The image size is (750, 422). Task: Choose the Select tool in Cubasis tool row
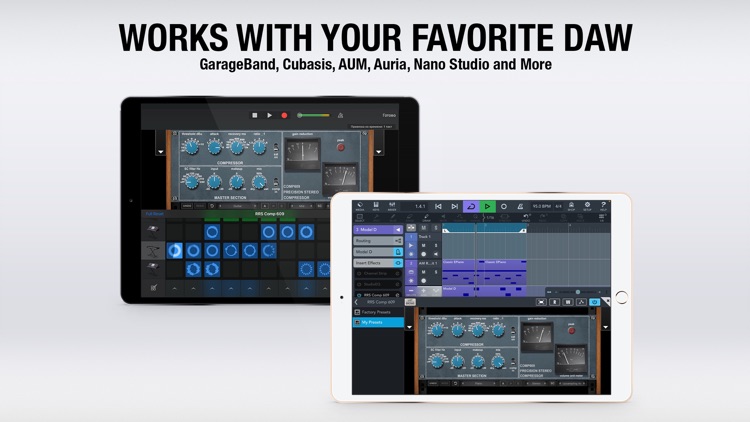[x=360, y=218]
